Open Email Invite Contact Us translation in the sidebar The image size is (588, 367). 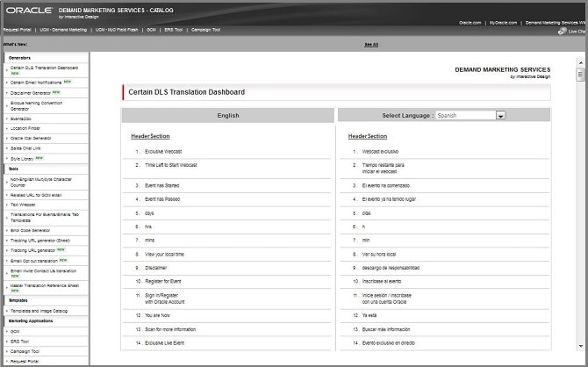pos(44,273)
